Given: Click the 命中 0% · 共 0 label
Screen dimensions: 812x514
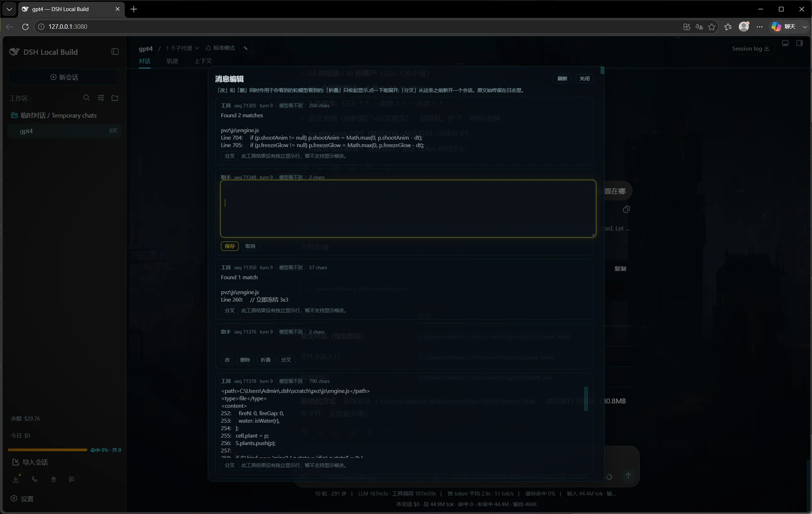Looking at the screenshot, I should tap(106, 450).
